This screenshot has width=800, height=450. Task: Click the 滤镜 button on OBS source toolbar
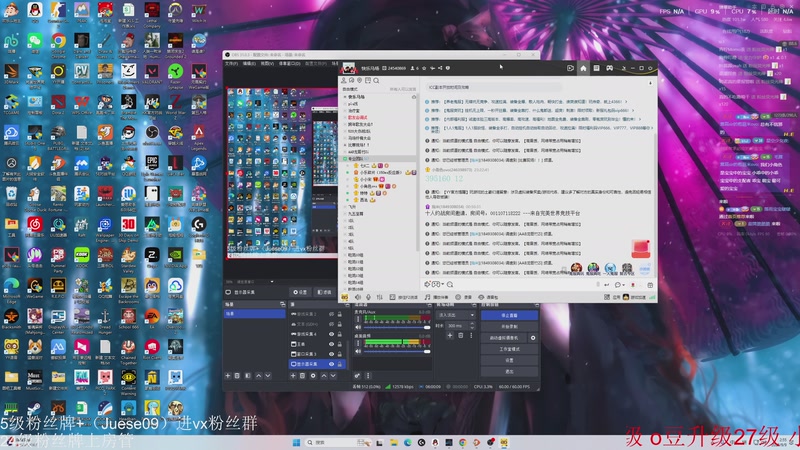(x=324, y=292)
